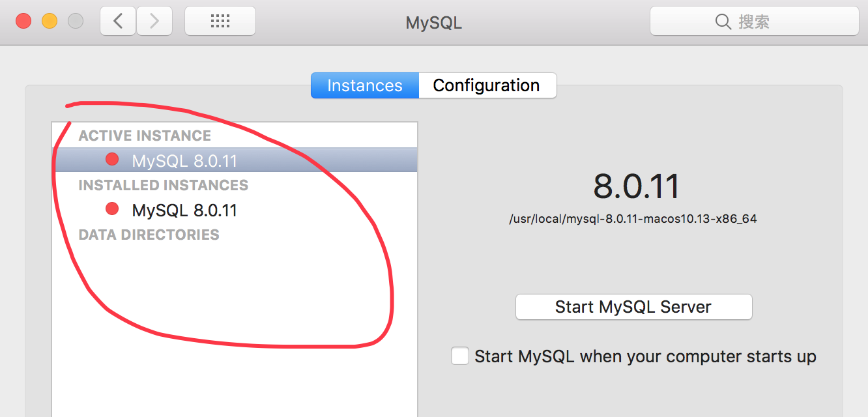Image resolution: width=868 pixels, height=417 pixels.
Task: Click the red status dot of active instance
Action: coord(112,158)
